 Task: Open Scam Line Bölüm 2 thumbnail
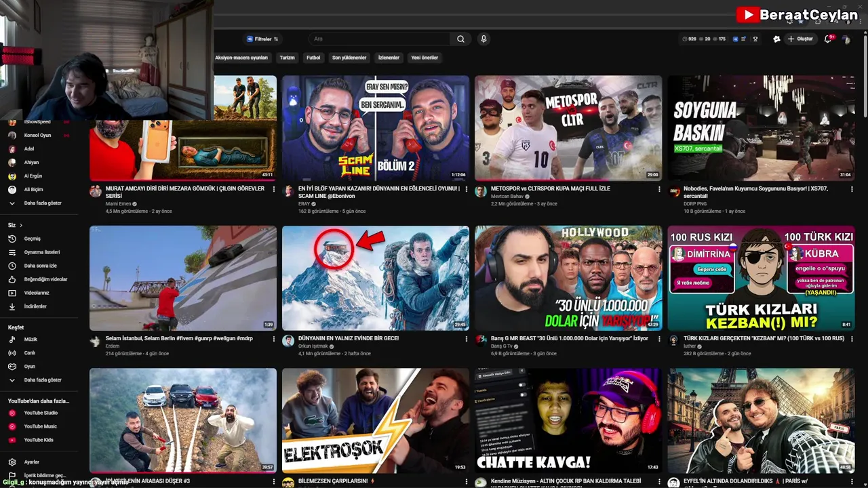point(376,127)
